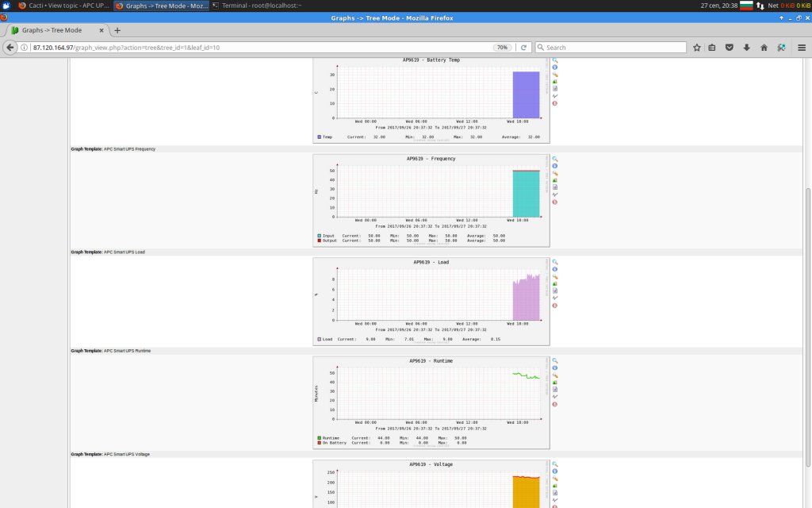
Task: Click the blue circle icon beside Load graph
Action: click(x=555, y=269)
